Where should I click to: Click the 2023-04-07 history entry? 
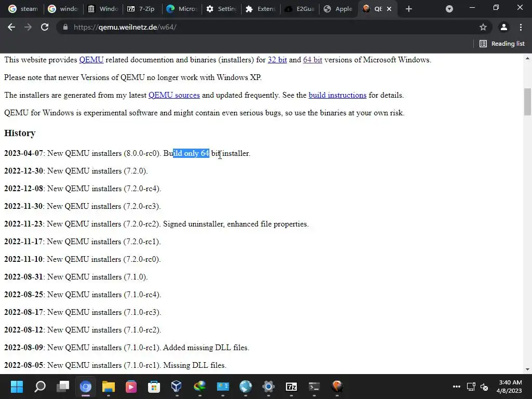[127, 153]
